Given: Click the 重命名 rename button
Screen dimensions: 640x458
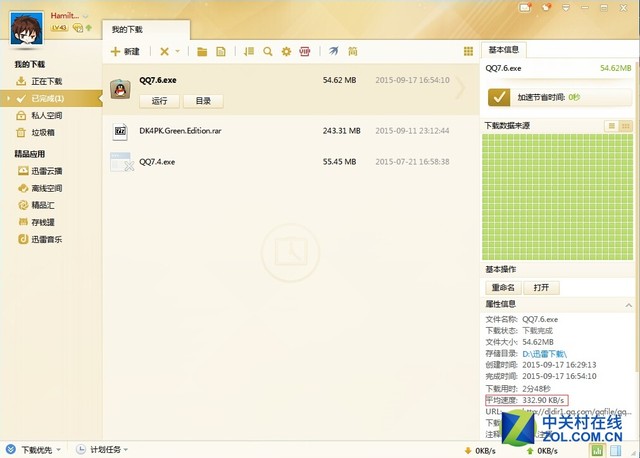Looking at the screenshot, I should click(x=503, y=287).
